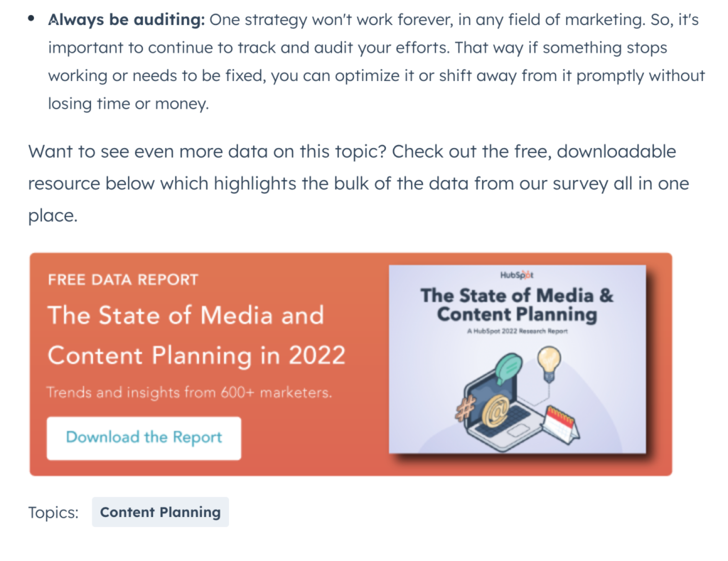This screenshot has width=728, height=561.
Task: Open the Content Planning topic tag
Action: point(160,512)
